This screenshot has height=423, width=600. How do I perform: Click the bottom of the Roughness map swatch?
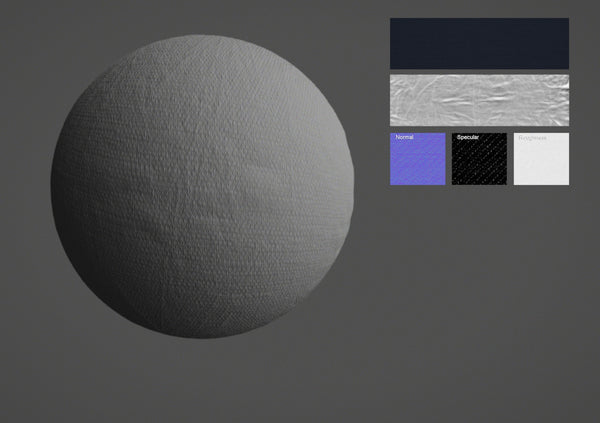coord(541,178)
